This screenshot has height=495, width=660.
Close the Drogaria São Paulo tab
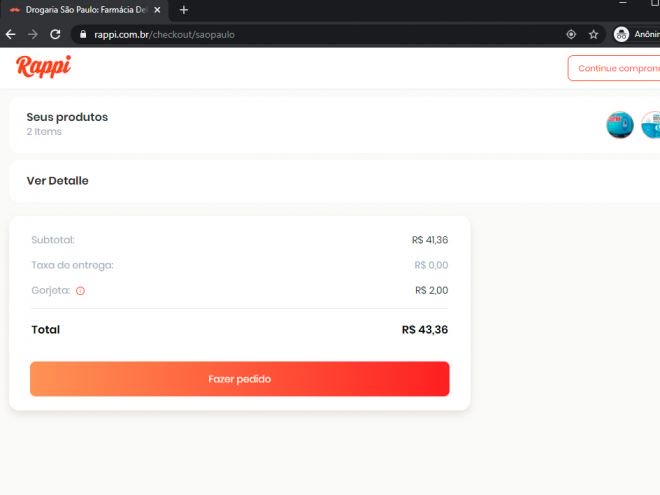[157, 10]
